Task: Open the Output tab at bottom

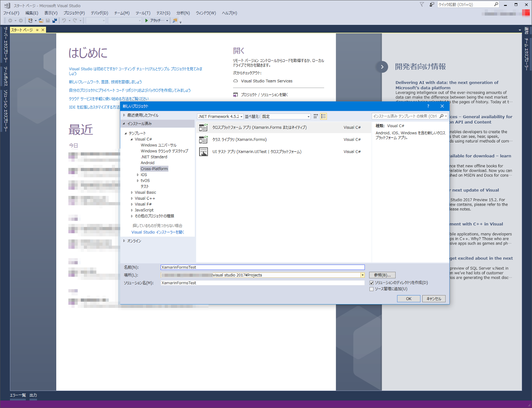Action: [33, 395]
